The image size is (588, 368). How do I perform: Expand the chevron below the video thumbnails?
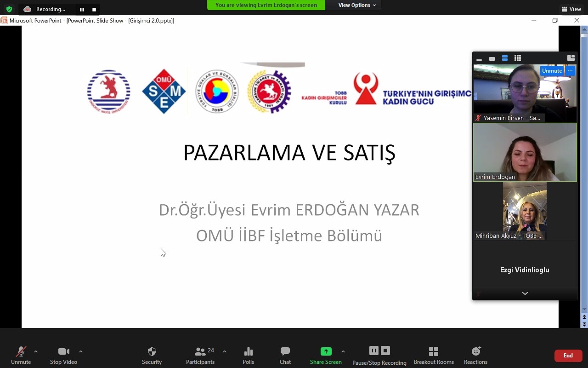[x=525, y=293]
